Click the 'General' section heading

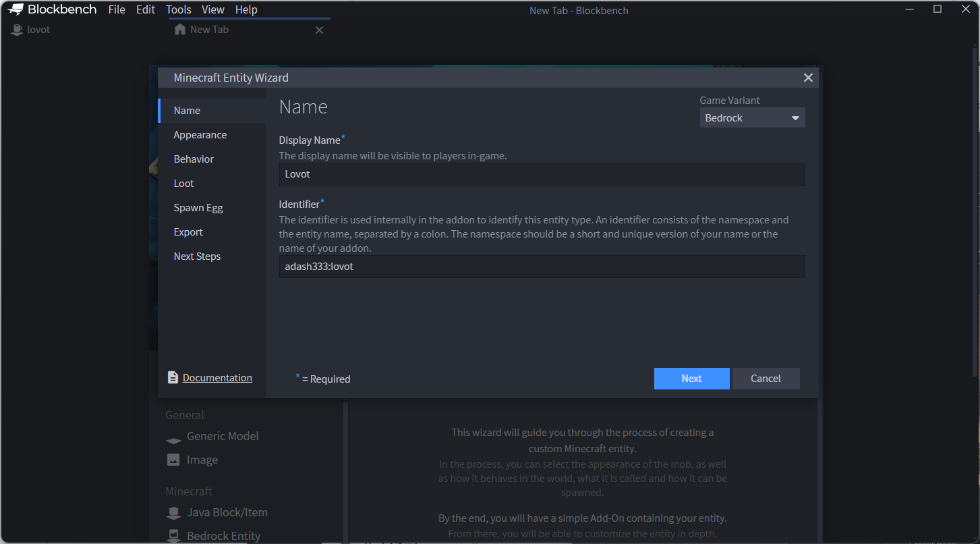185,415
